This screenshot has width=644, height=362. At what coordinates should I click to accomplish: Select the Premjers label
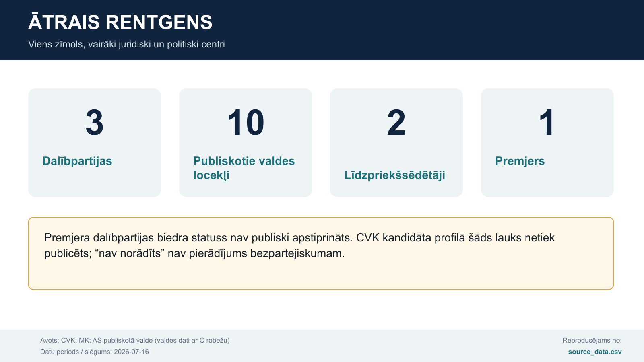[x=520, y=161]
